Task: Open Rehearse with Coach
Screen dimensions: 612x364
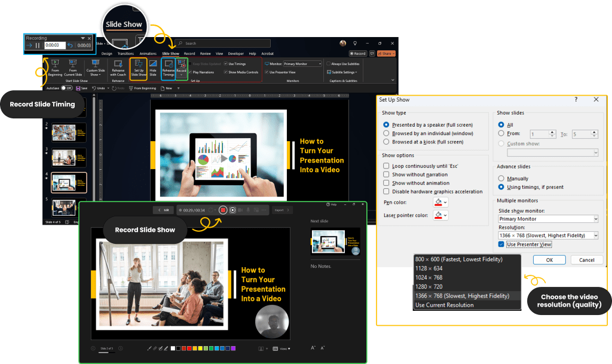Action: click(x=118, y=68)
